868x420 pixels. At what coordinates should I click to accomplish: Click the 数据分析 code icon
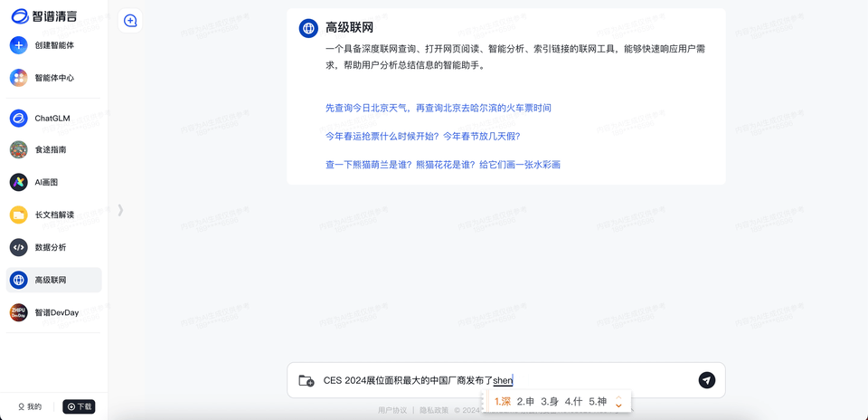[18, 247]
